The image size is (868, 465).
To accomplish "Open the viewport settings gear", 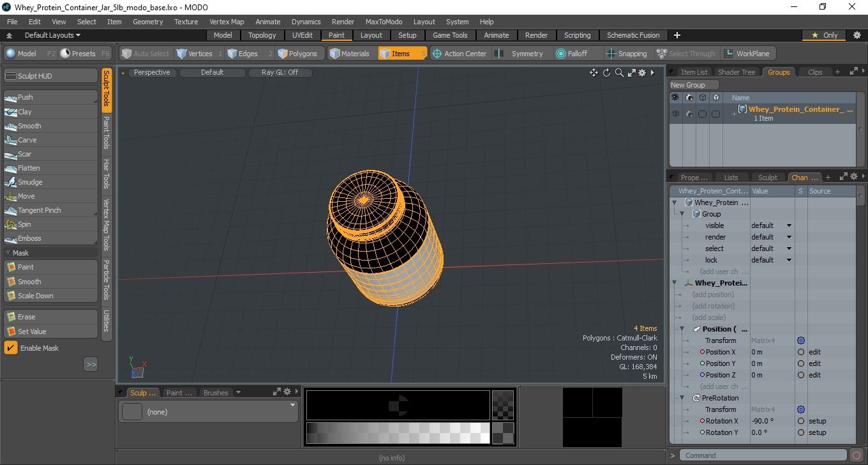I will click(642, 73).
